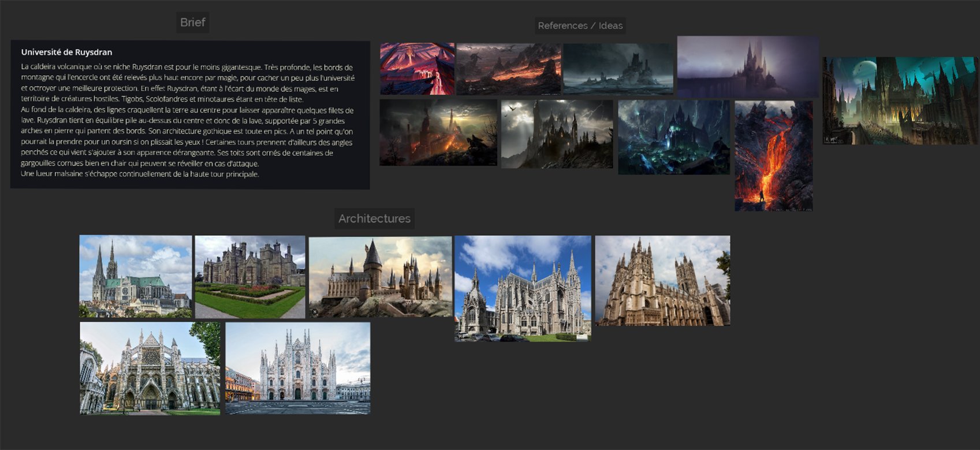
Task: Click the References / Ideas heading label
Action: tap(580, 25)
